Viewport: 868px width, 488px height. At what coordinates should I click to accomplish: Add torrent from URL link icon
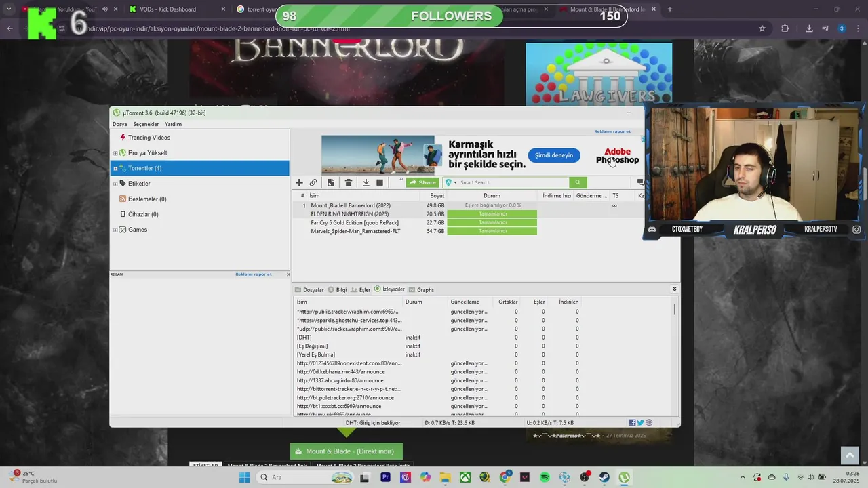tap(313, 182)
